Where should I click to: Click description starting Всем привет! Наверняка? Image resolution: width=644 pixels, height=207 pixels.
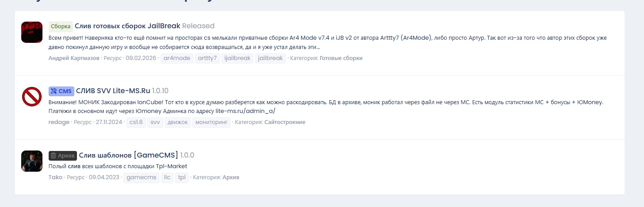click(328, 42)
